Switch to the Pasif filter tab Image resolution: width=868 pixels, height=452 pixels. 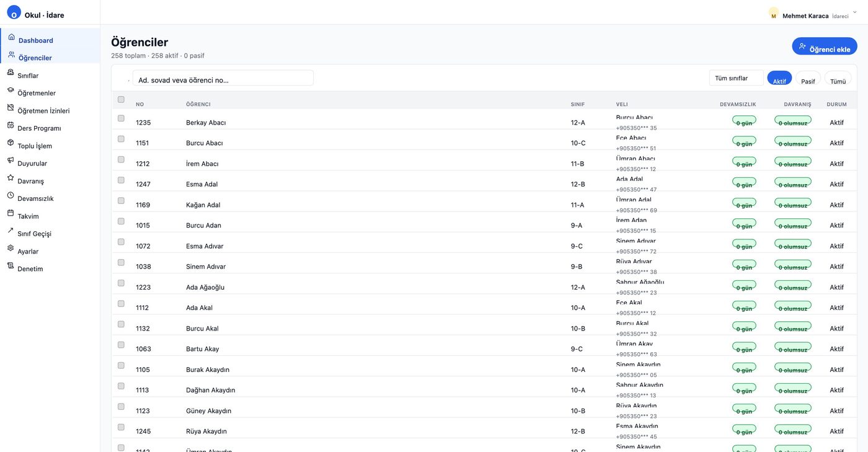click(x=808, y=78)
